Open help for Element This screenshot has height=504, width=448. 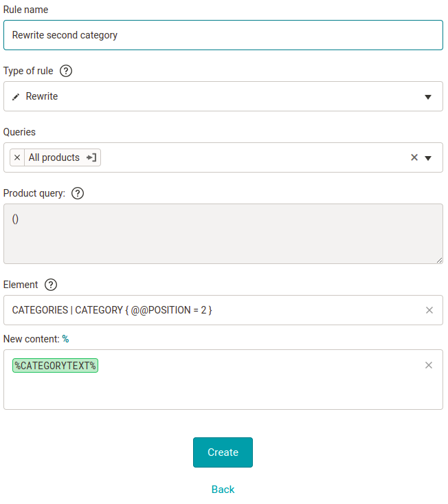tap(51, 285)
